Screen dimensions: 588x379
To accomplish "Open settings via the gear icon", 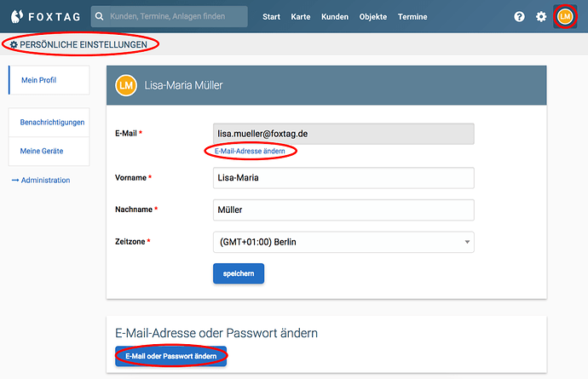I will pyautogui.click(x=541, y=17).
